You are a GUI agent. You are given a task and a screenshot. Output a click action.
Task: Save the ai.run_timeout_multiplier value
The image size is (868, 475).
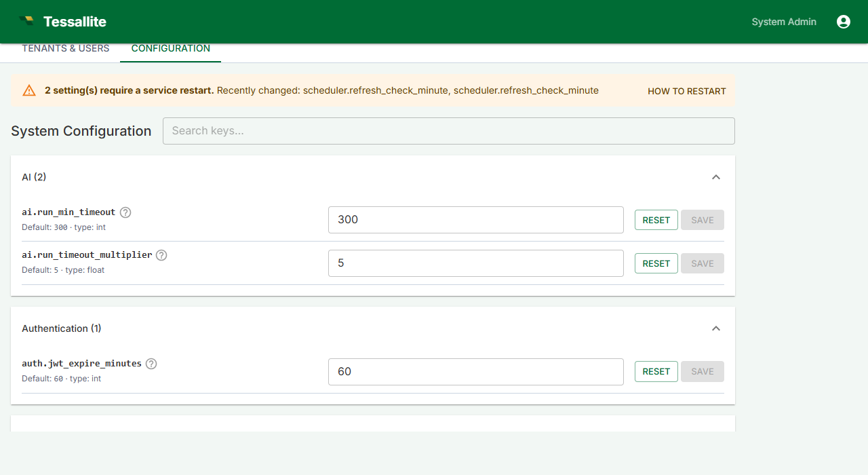(703, 263)
